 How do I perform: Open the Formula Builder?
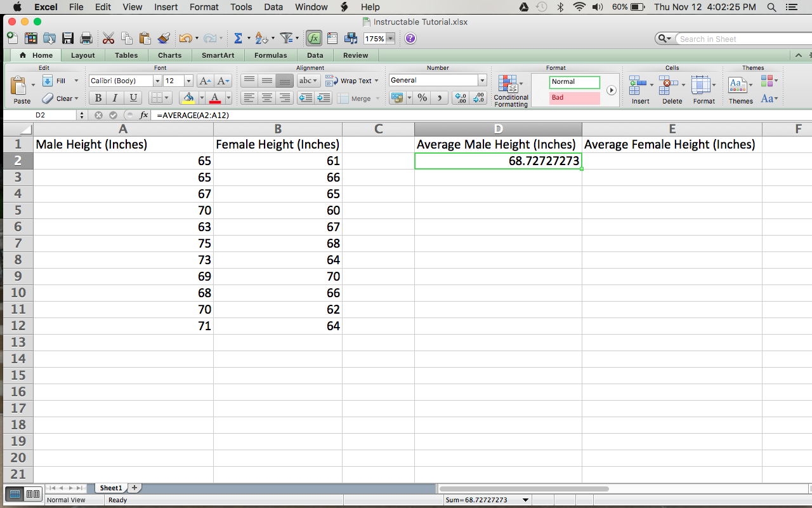pos(313,38)
